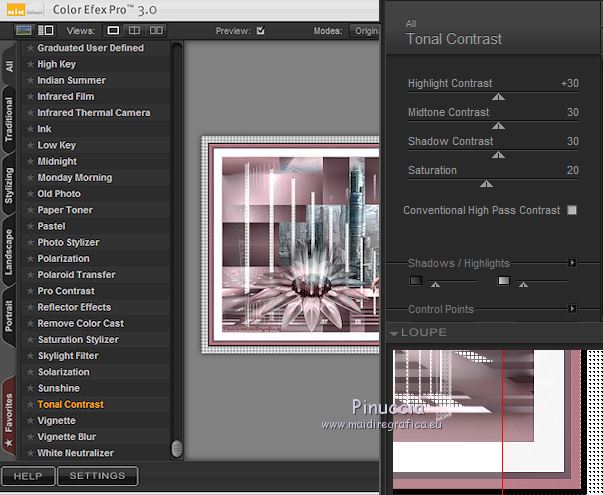Viewport: 603px width, 495px height.
Task: Adjust the Saturation slider handle
Action: (486, 184)
